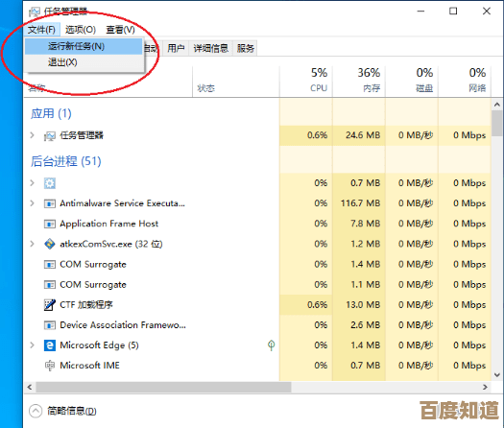This screenshot has width=504, height=428.
Task: Expand the atkexComSvc.exe row
Action: pyautogui.click(x=32, y=244)
